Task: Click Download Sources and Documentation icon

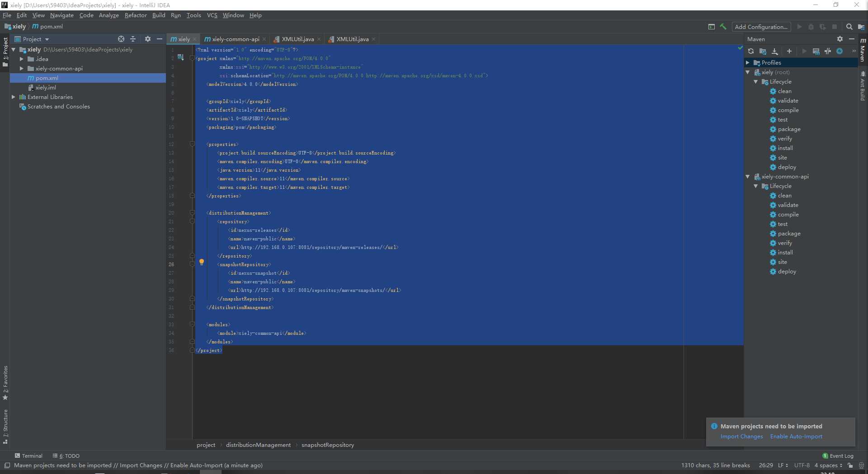Action: point(774,51)
